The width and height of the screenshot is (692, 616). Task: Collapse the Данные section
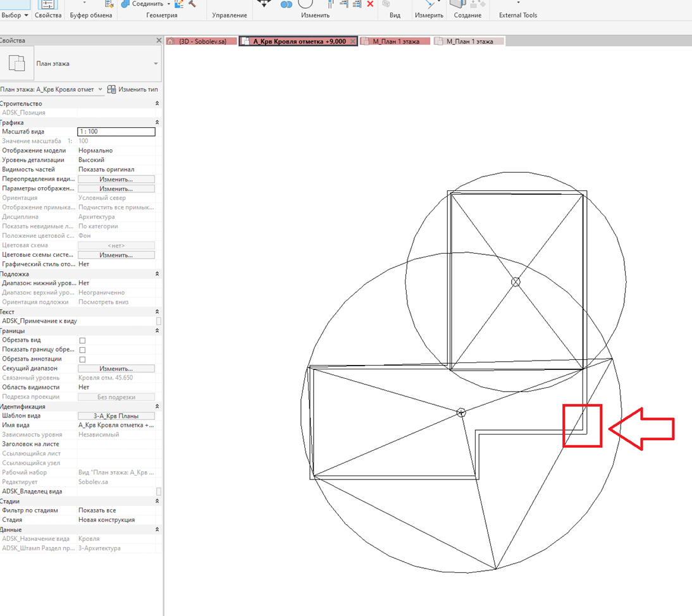click(x=157, y=529)
